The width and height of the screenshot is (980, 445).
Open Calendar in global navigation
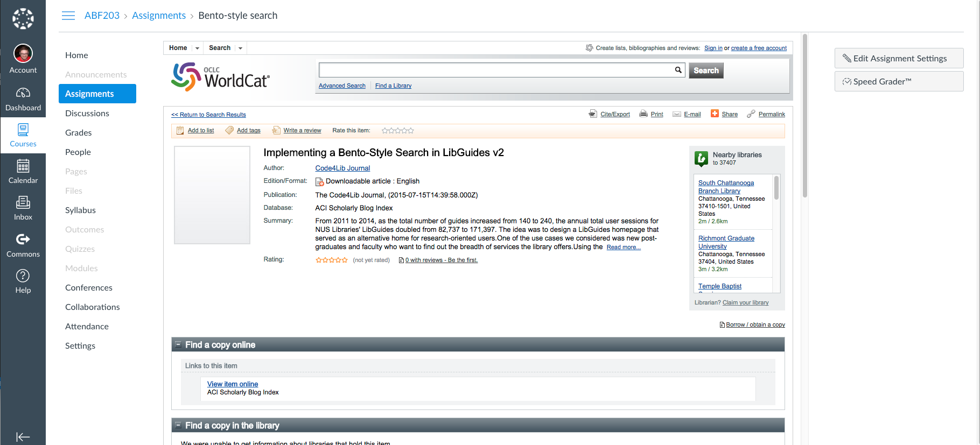(23, 172)
